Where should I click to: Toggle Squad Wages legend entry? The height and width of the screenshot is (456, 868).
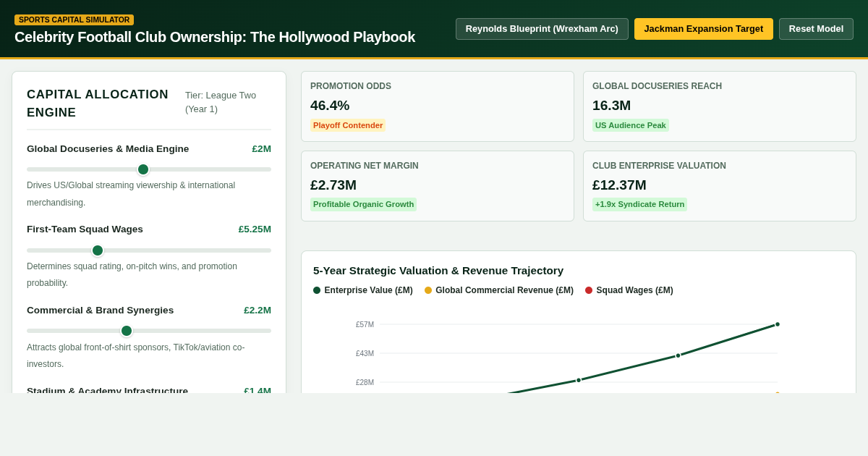click(x=629, y=290)
